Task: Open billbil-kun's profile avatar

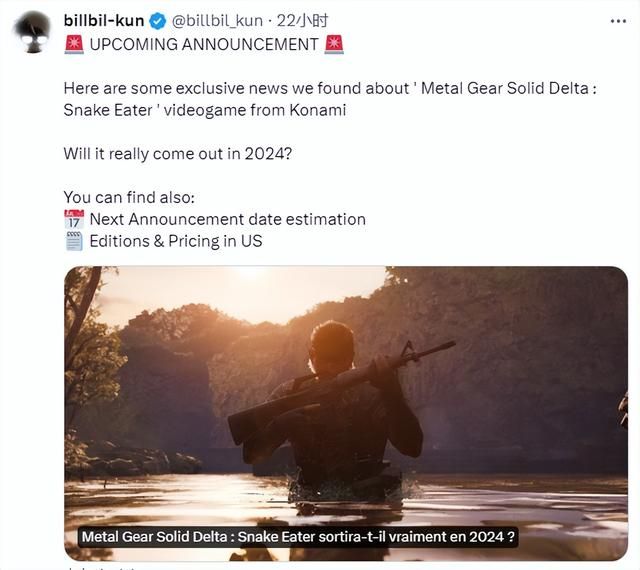Action: (x=33, y=32)
